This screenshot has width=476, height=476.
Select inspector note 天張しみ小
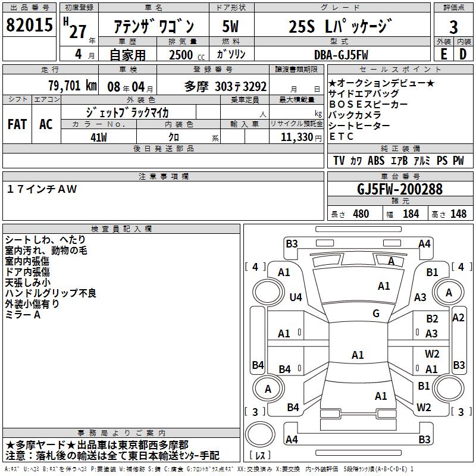[x=27, y=282]
